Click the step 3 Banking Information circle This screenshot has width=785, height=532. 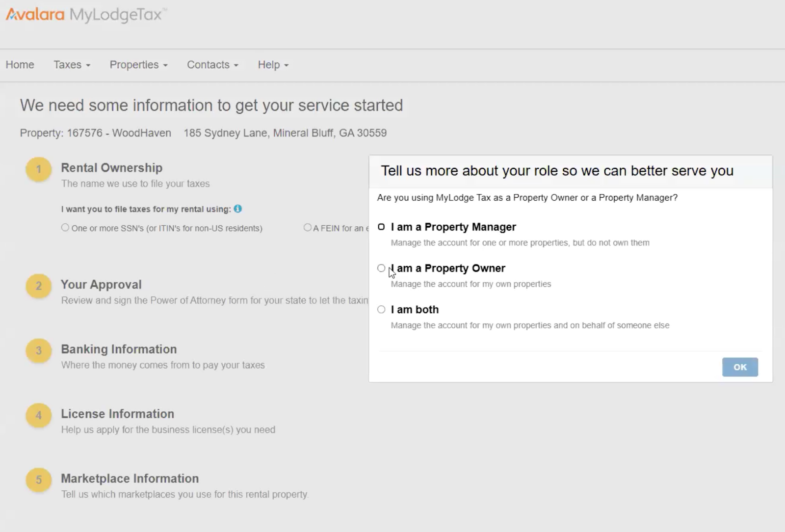(38, 351)
